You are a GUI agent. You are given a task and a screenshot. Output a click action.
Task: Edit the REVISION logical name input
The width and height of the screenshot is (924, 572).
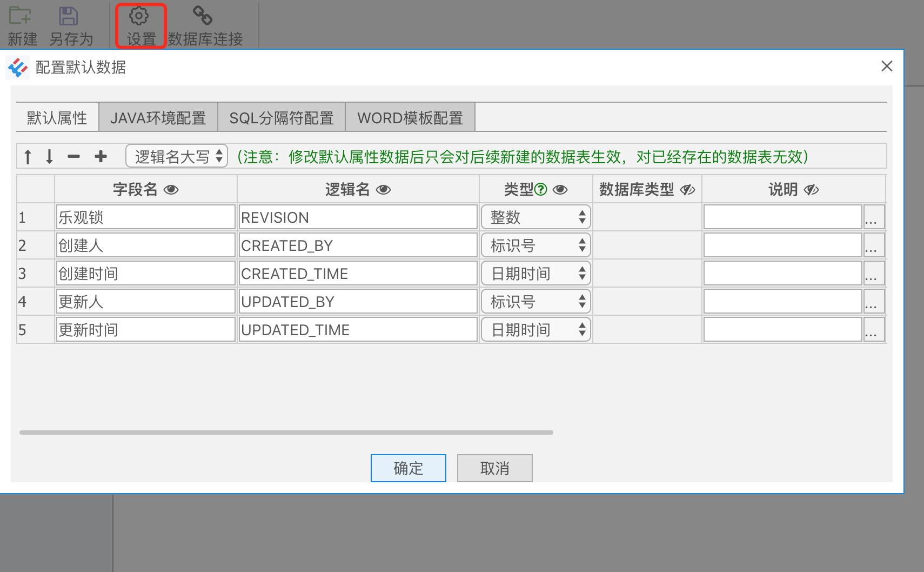click(358, 217)
